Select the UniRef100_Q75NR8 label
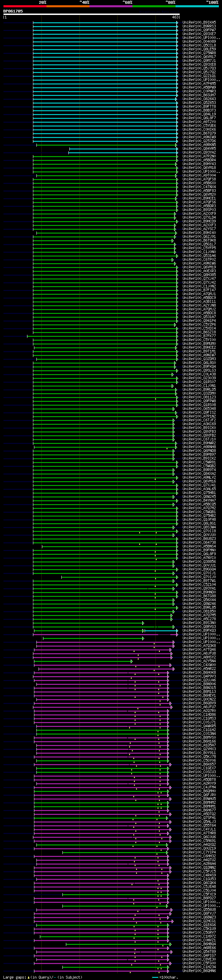 click(x=199, y=53)
